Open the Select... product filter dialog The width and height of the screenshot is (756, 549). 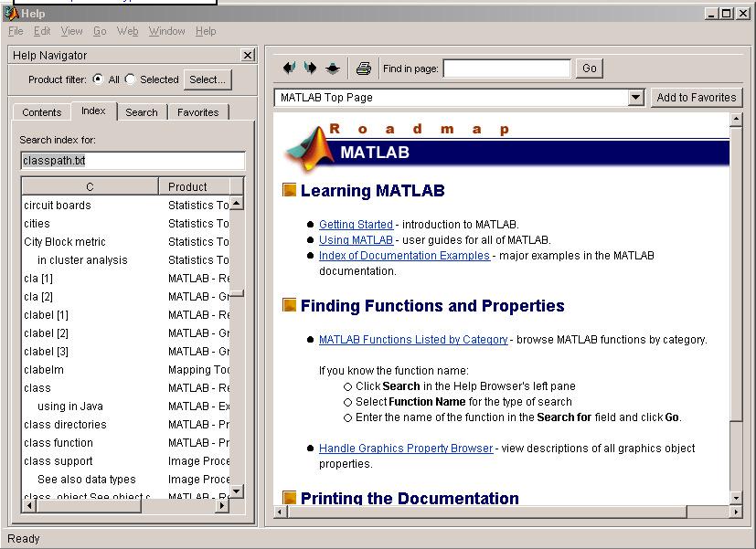coord(208,79)
